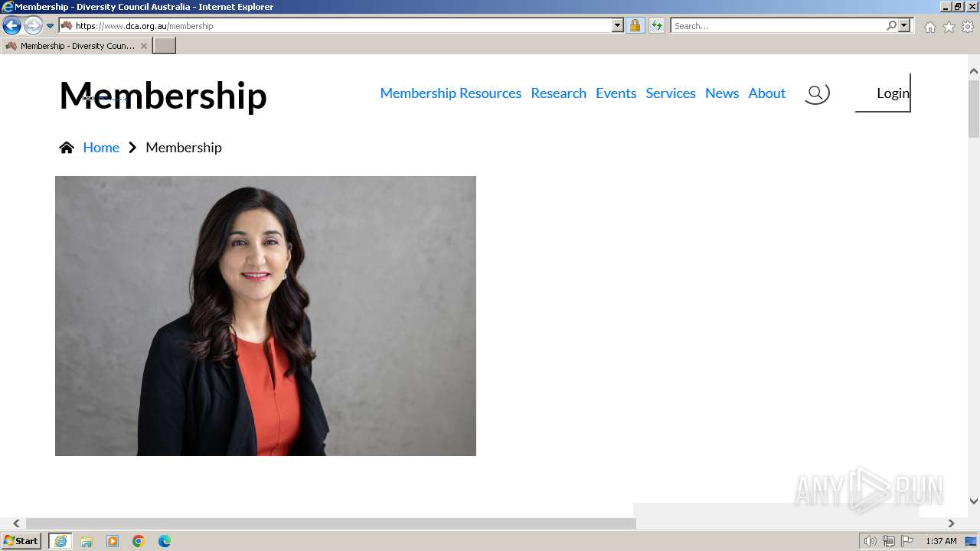Open a new blank tab
Viewport: 980px width, 551px height.
tap(165, 46)
